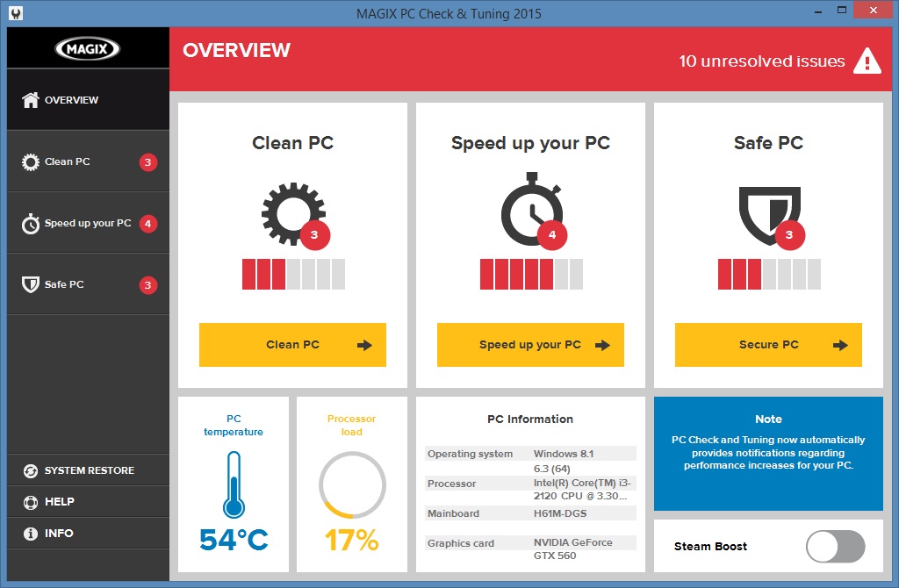Click the Graphics card label
The image size is (899, 588).
tap(460, 543)
